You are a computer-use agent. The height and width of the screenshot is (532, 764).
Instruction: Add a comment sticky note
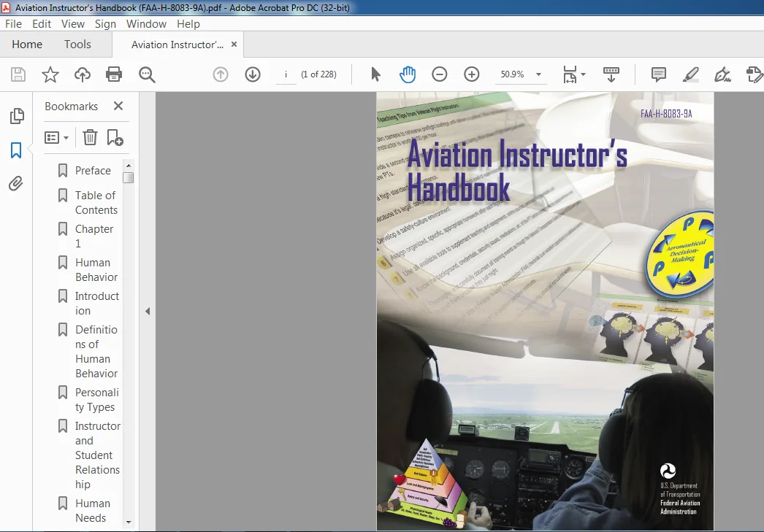click(658, 74)
